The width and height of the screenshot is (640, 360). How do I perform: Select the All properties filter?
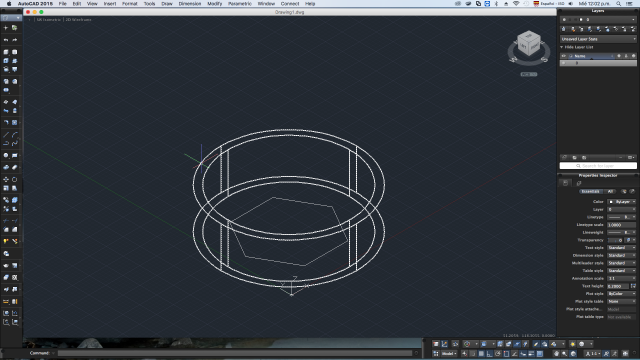coord(610,191)
